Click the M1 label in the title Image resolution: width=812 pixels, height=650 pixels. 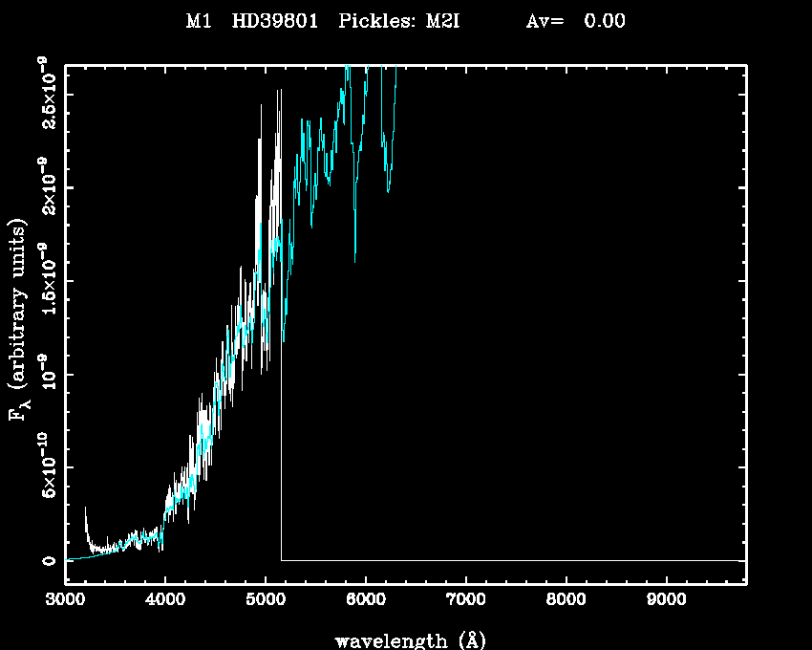click(197, 21)
